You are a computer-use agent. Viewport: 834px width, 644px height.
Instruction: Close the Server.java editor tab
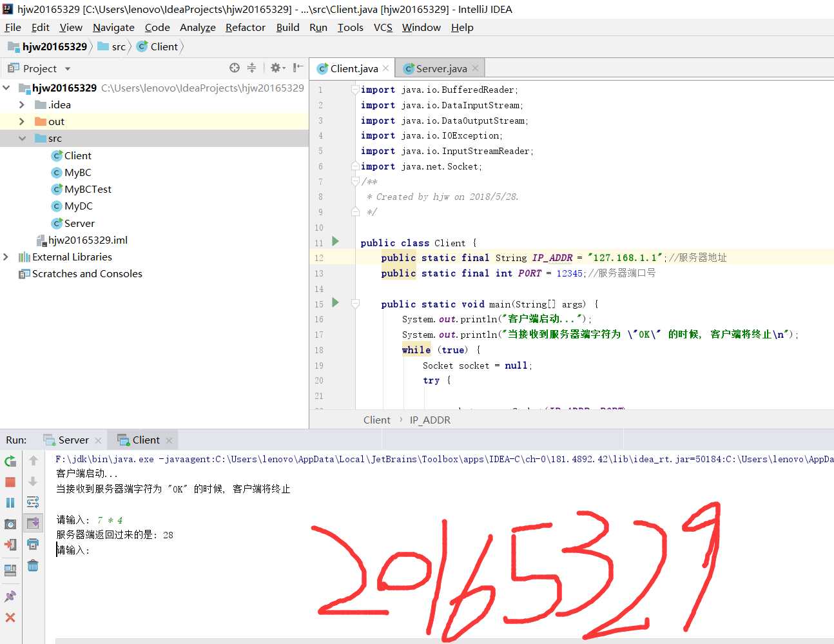pyautogui.click(x=475, y=68)
